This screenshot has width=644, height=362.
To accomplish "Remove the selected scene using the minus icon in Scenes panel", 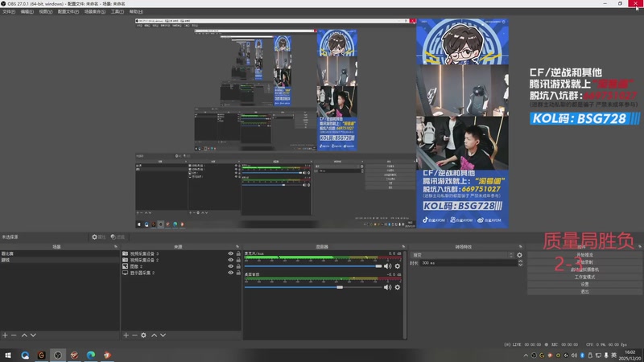I will coord(14,335).
